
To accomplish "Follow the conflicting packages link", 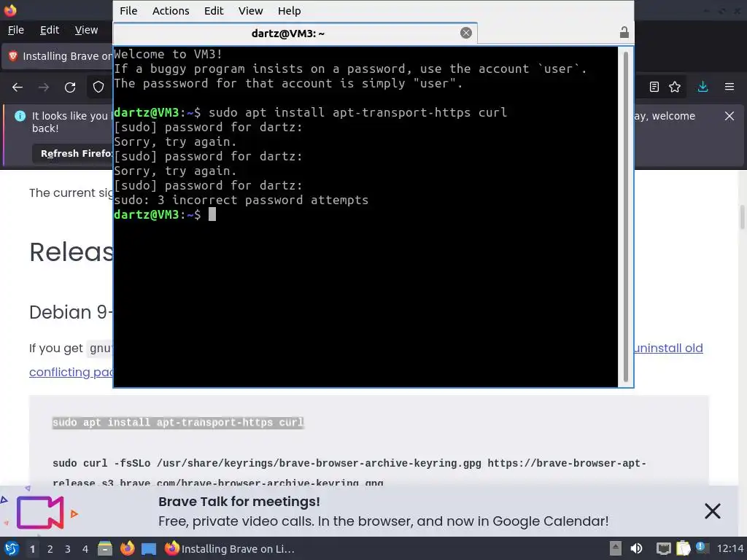I will pos(71,372).
